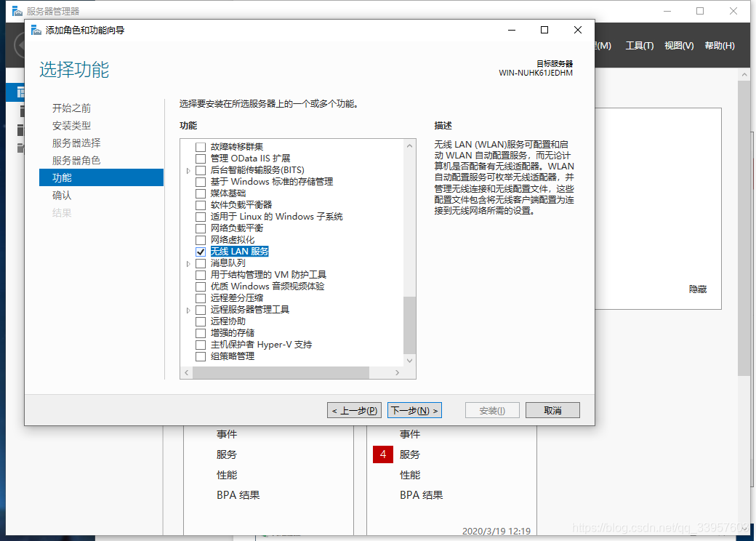Expand the 消息队列 feature group
The image size is (756, 541).
tap(189, 263)
